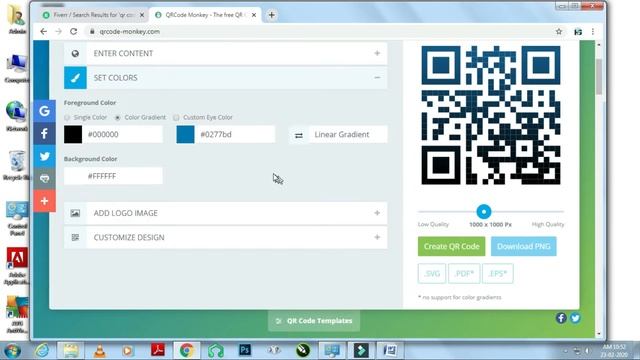Image resolution: width=640 pixels, height=360 pixels.
Task: Click the Download PNG button
Action: point(524,247)
